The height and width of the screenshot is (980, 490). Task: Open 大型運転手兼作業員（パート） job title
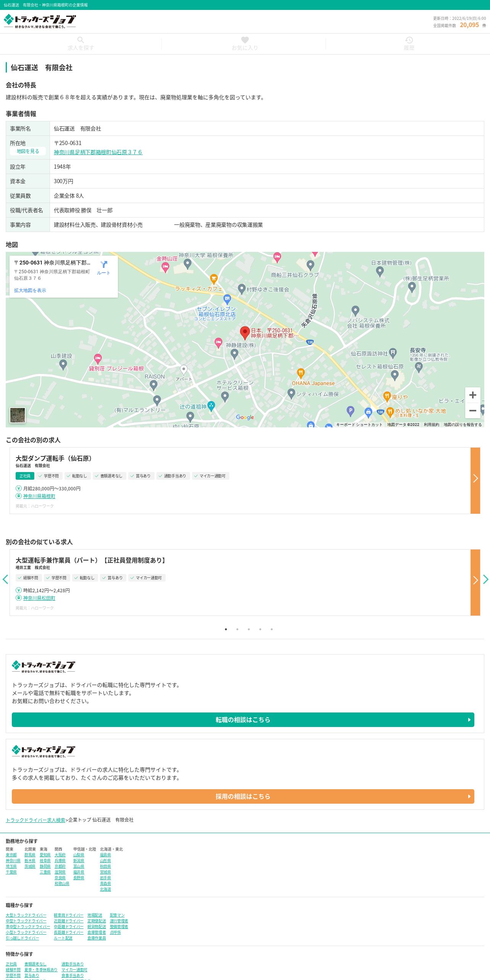(91, 560)
